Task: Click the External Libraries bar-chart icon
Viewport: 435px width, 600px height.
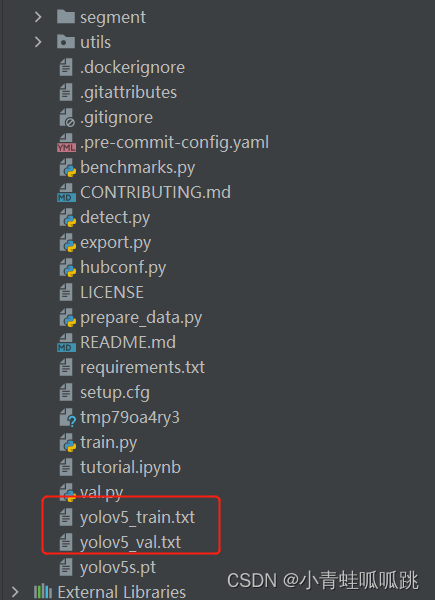Action: pyautogui.click(x=42, y=592)
